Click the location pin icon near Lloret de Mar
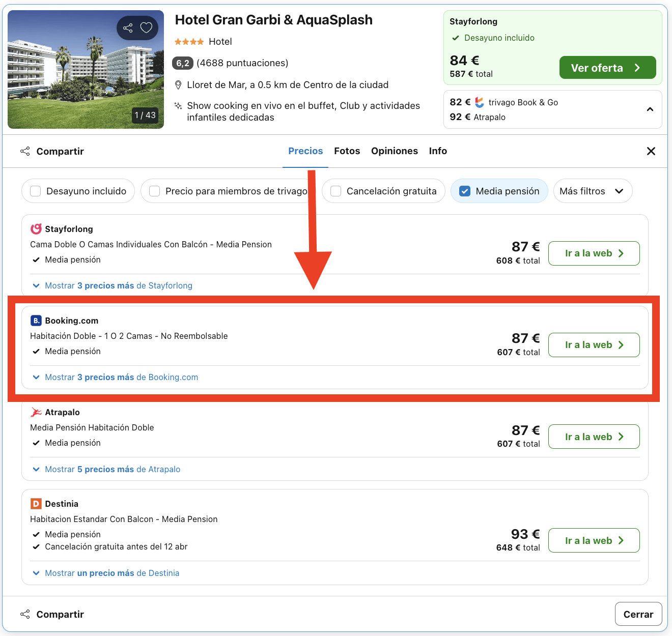Viewport: 672px width, 636px height. click(178, 85)
